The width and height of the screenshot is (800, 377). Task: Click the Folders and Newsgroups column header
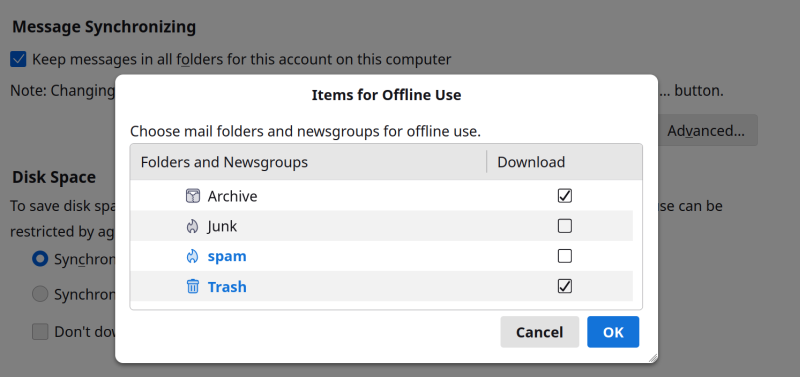point(308,162)
